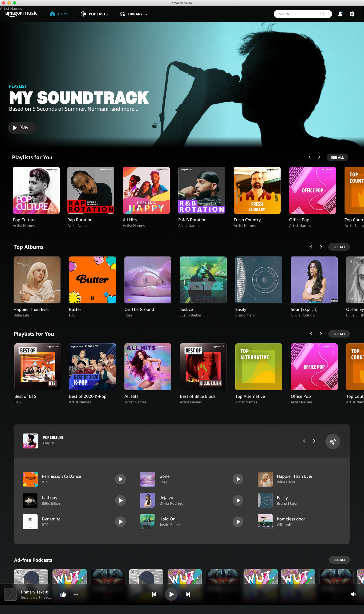Open the Best of BTS playlist cover
Viewport: 364px width, 614px height.
pyautogui.click(x=38, y=367)
